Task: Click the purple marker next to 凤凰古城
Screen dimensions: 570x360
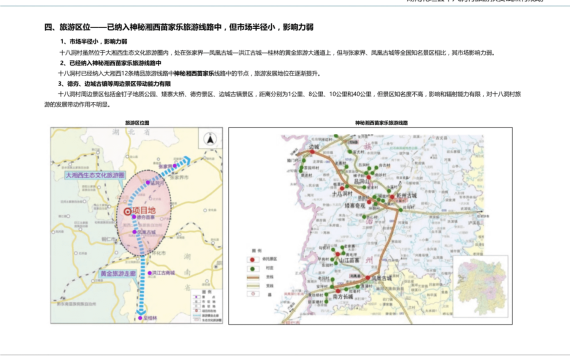Action: pyautogui.click(x=134, y=232)
